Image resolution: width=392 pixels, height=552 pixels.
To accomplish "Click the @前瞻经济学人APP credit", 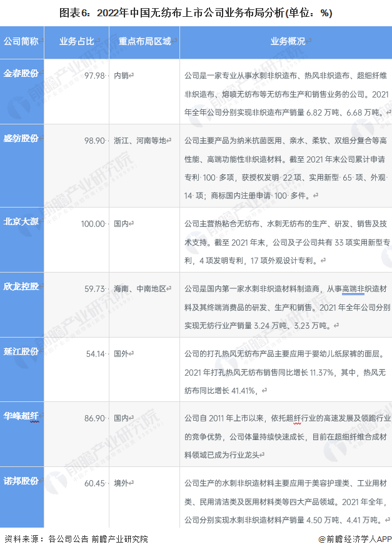I will 354,539.
